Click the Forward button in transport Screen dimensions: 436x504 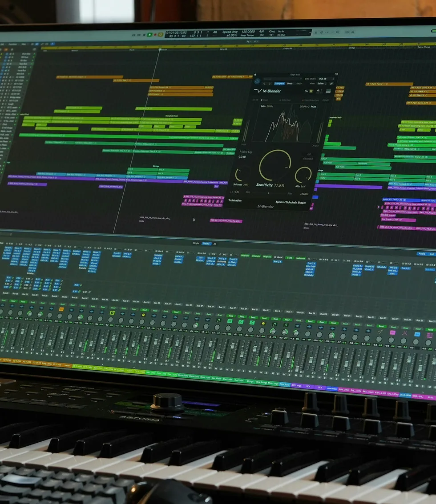click(139, 35)
